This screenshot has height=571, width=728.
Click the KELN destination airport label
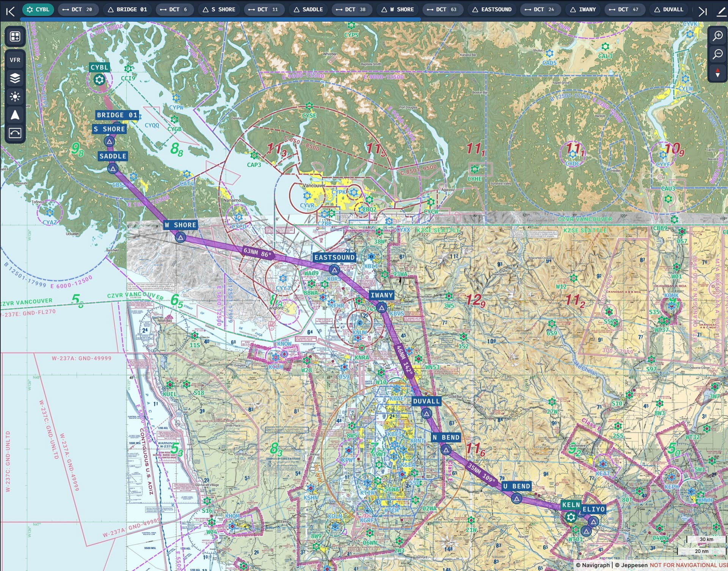pyautogui.click(x=571, y=505)
